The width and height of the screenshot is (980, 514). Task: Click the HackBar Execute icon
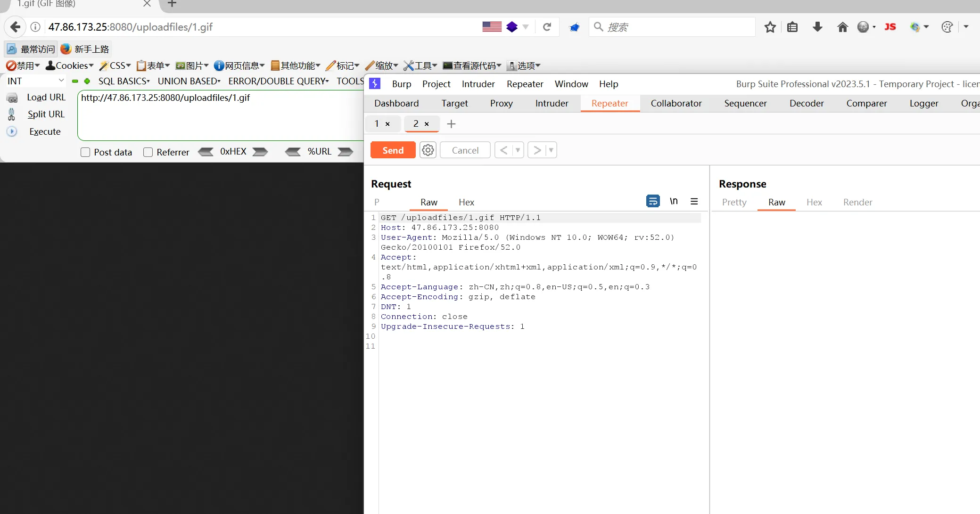pos(12,131)
